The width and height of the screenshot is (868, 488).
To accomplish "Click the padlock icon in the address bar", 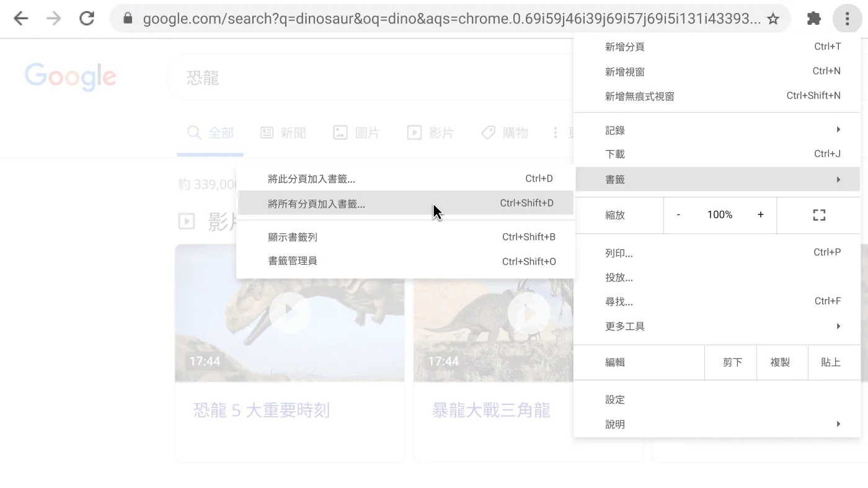I will [x=126, y=18].
